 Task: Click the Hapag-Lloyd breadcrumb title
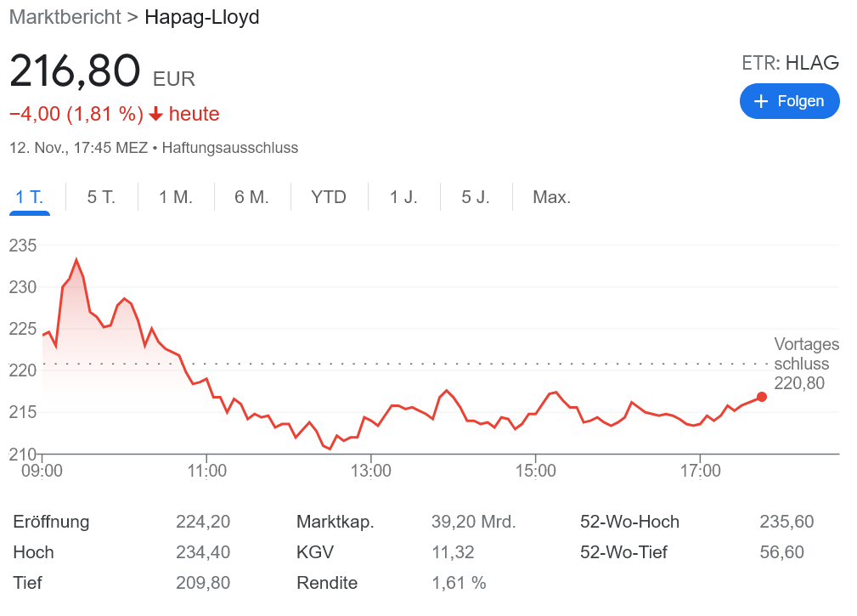pyautogui.click(x=202, y=17)
